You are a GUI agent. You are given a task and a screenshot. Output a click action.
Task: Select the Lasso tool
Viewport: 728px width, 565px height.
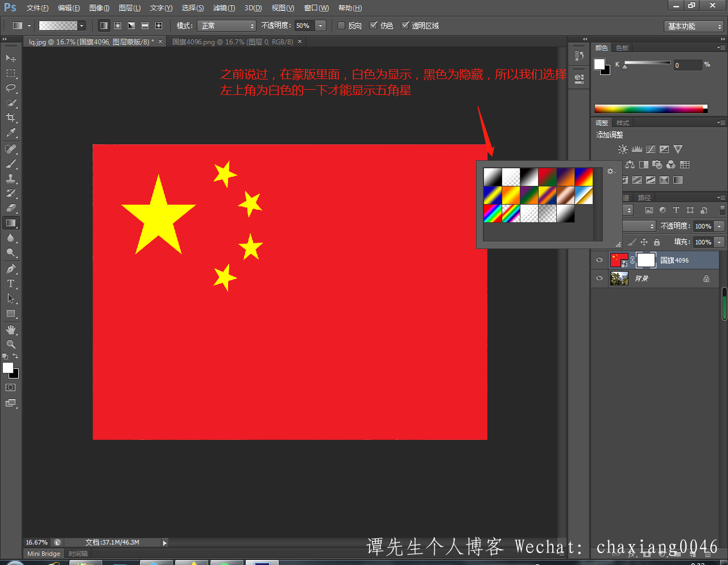10,88
